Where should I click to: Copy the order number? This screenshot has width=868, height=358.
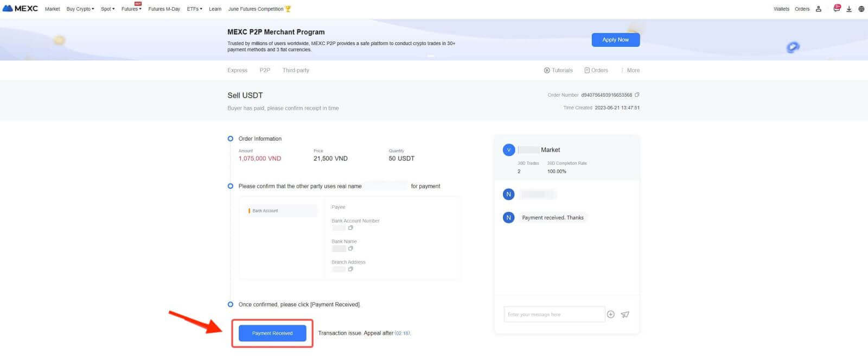(x=637, y=95)
